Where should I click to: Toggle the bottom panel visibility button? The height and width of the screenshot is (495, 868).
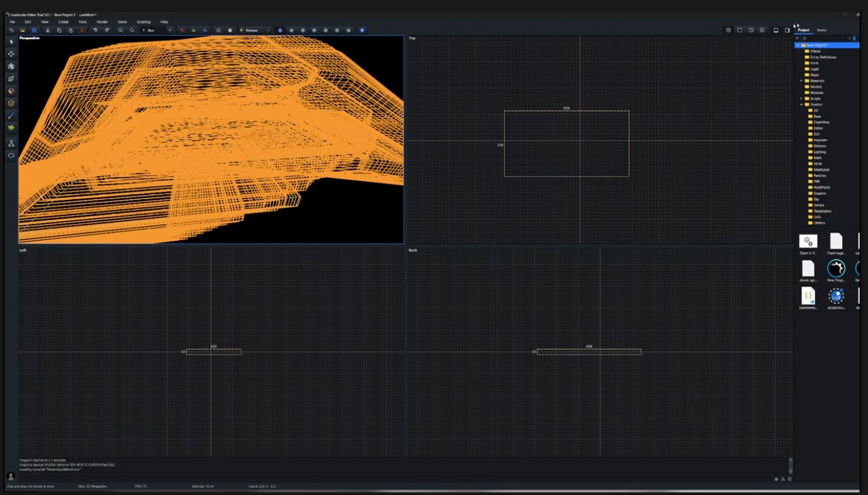pos(776,30)
